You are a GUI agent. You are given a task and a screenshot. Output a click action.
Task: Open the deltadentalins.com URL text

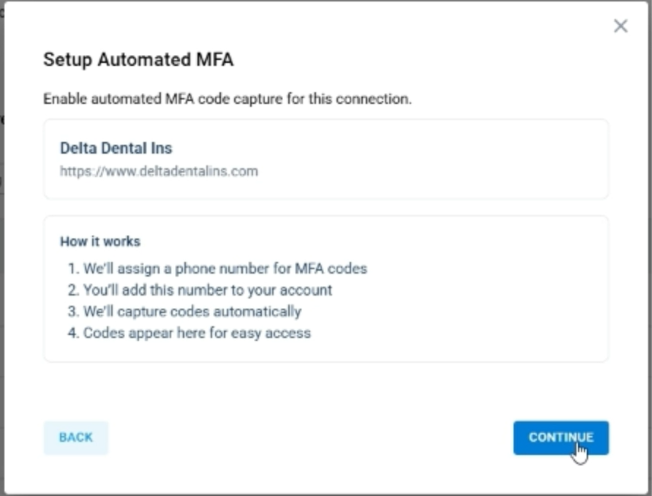[x=159, y=171]
